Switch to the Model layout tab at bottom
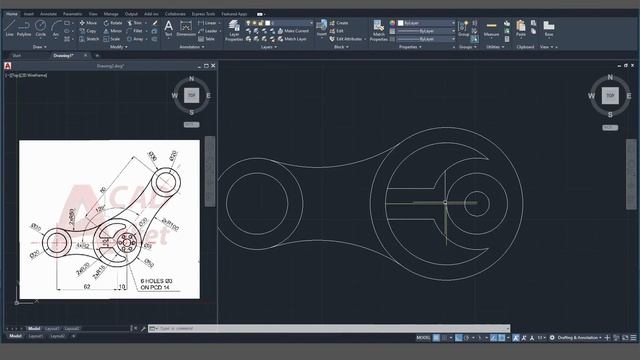Image resolution: width=640 pixels, height=360 pixels. click(x=15, y=336)
